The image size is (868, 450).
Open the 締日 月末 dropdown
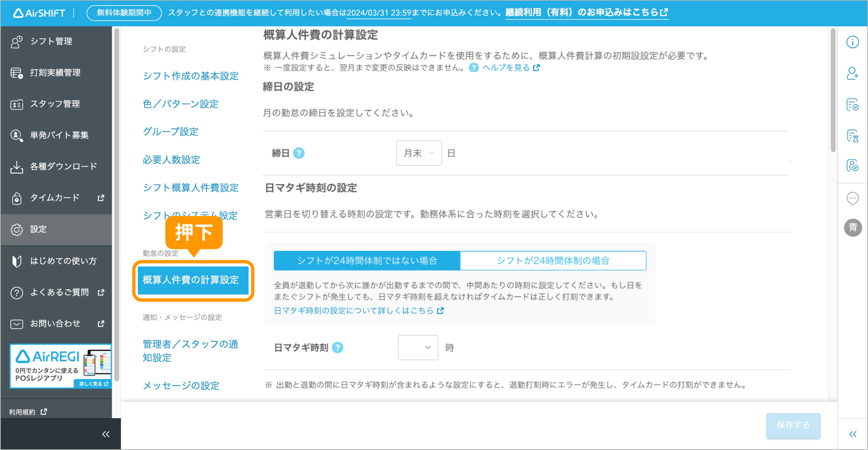point(419,153)
